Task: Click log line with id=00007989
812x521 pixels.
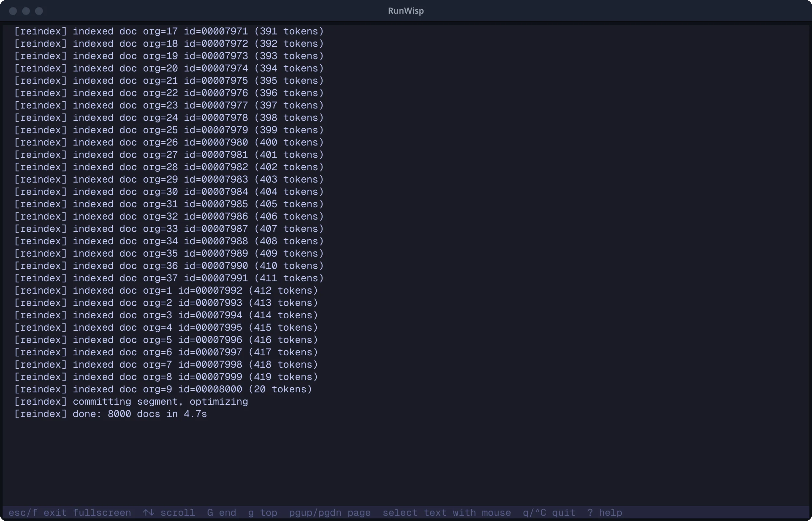Action: pos(169,254)
